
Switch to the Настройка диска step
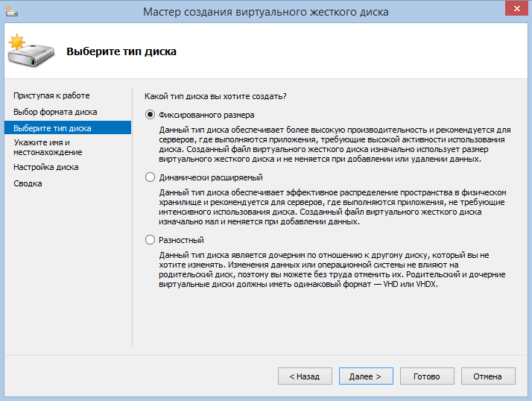[x=46, y=167]
